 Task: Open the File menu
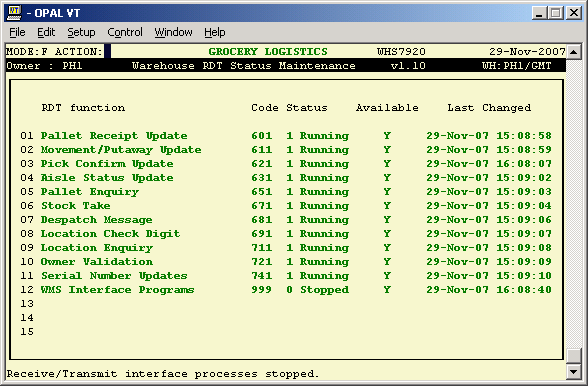[17, 32]
